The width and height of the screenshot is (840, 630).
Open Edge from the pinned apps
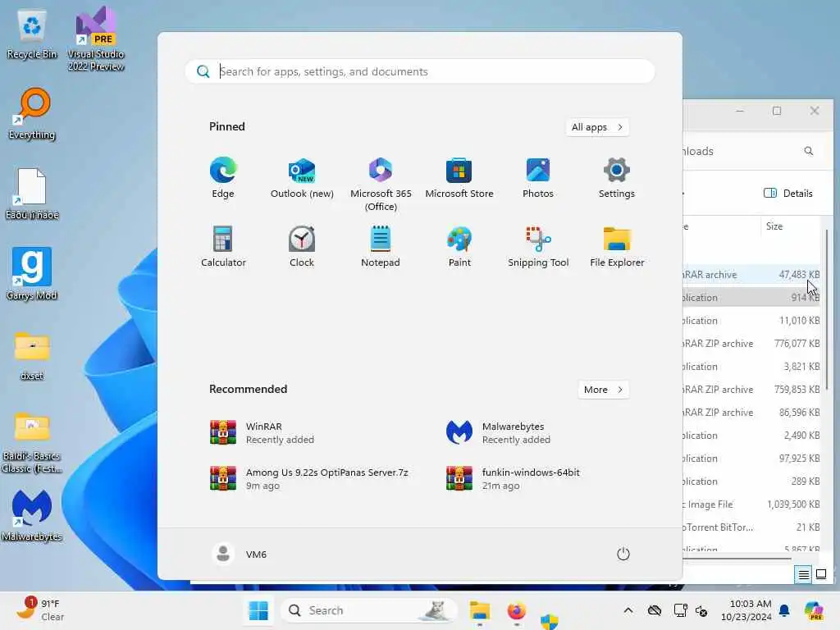[x=223, y=178]
